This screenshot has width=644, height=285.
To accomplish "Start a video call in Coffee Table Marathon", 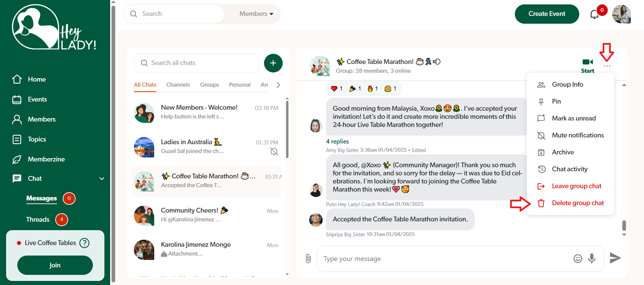I will click(587, 66).
